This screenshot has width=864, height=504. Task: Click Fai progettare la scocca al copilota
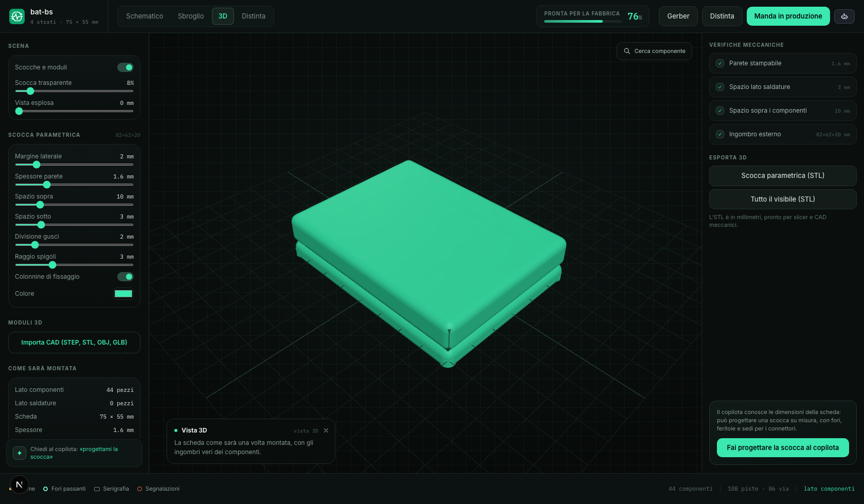(783, 448)
